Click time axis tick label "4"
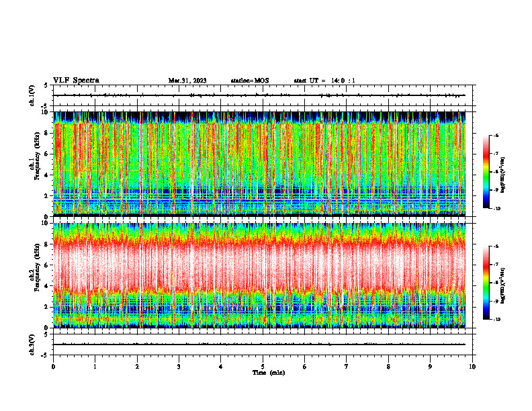The width and height of the screenshot is (532, 411). coord(220,367)
